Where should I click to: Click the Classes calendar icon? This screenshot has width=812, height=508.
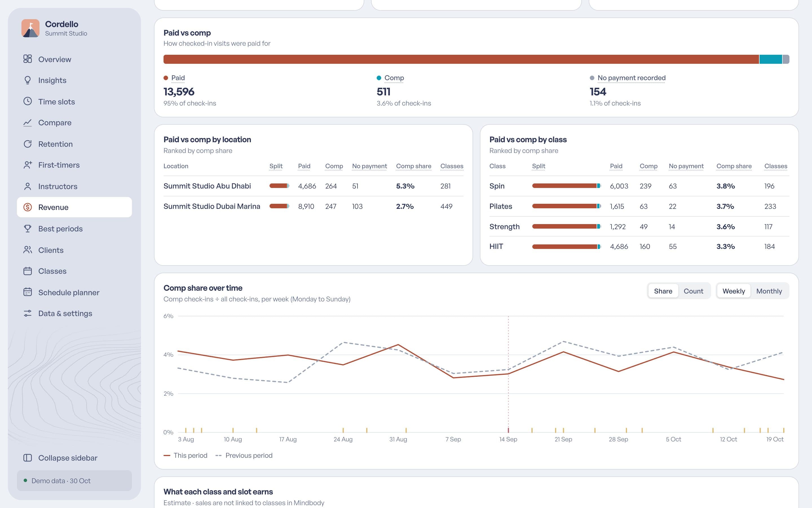(28, 271)
